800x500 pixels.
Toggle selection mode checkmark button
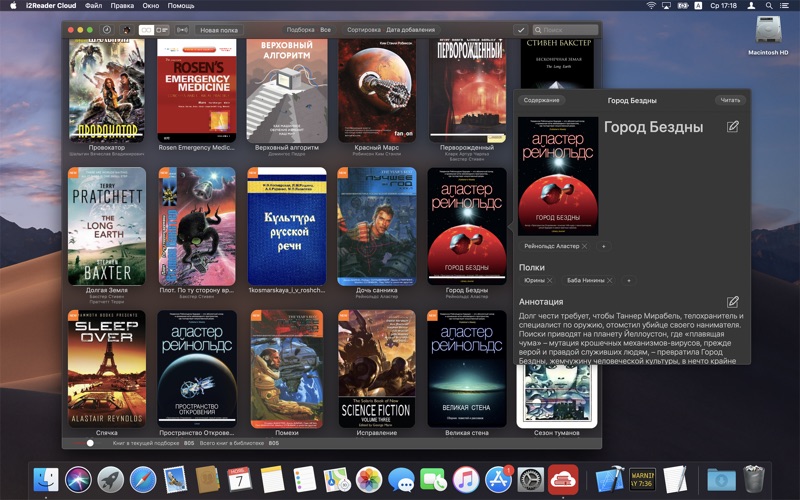click(520, 30)
